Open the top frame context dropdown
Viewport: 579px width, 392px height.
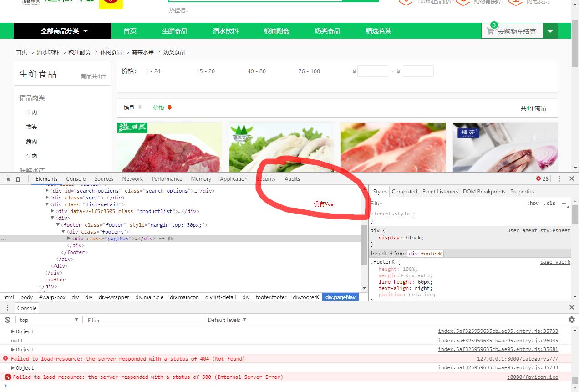click(x=49, y=320)
